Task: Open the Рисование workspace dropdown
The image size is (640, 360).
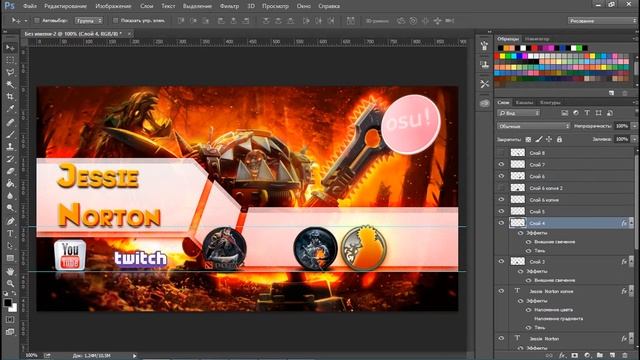Action: [x=602, y=20]
